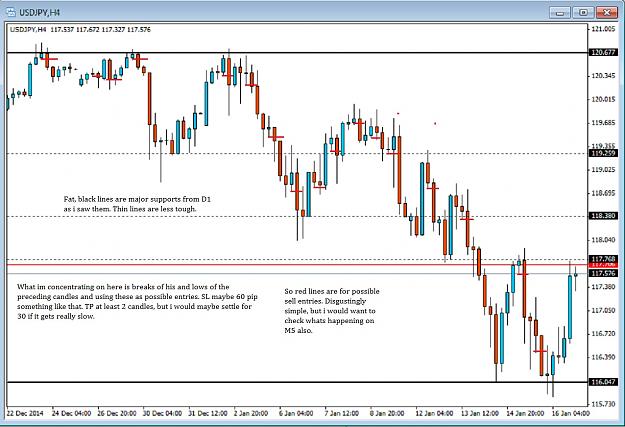
Task: Select the 119.259 dashed level price label
Action: click(x=603, y=153)
